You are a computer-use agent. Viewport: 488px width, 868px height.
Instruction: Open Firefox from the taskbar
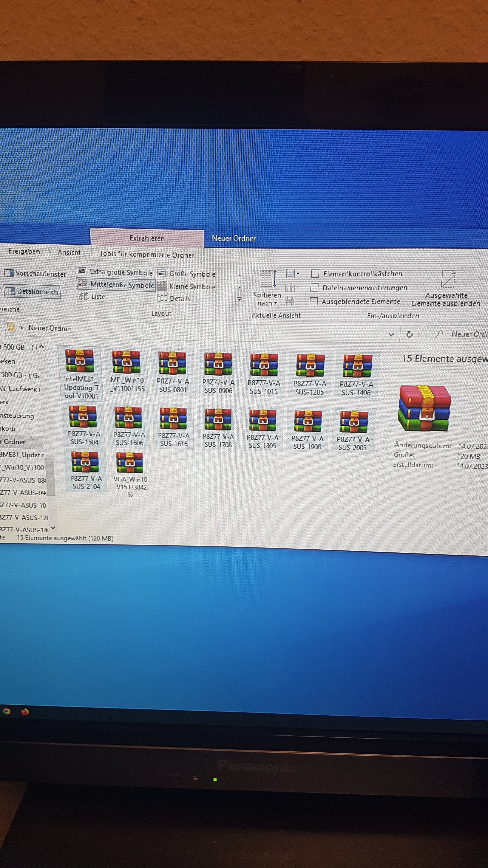(25, 712)
